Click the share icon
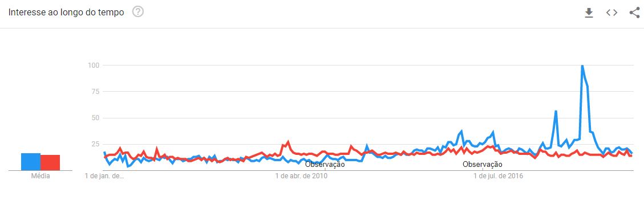 634,13
